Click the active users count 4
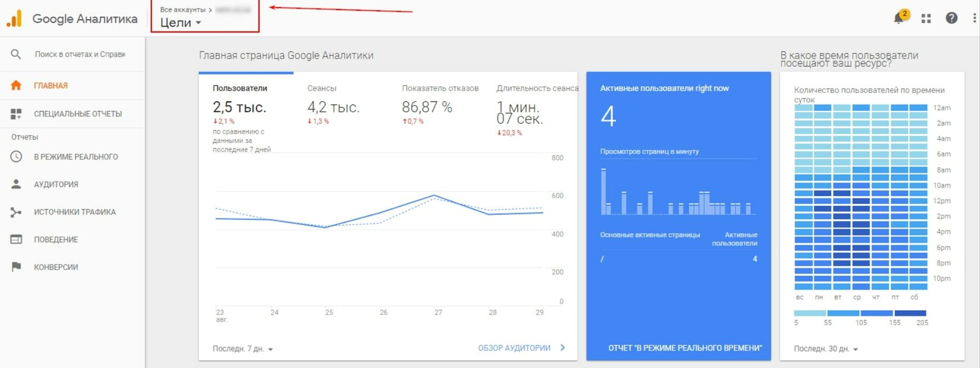 [608, 116]
